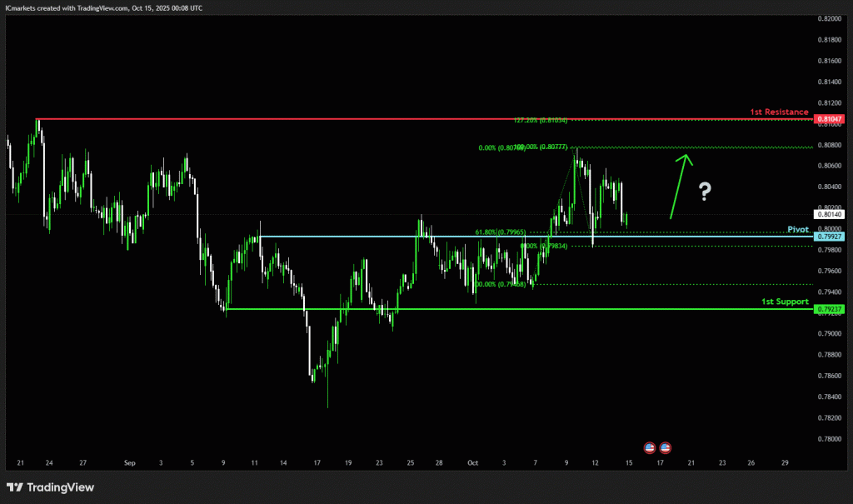Select the white question mark annotation
The image size is (853, 504).
click(705, 192)
